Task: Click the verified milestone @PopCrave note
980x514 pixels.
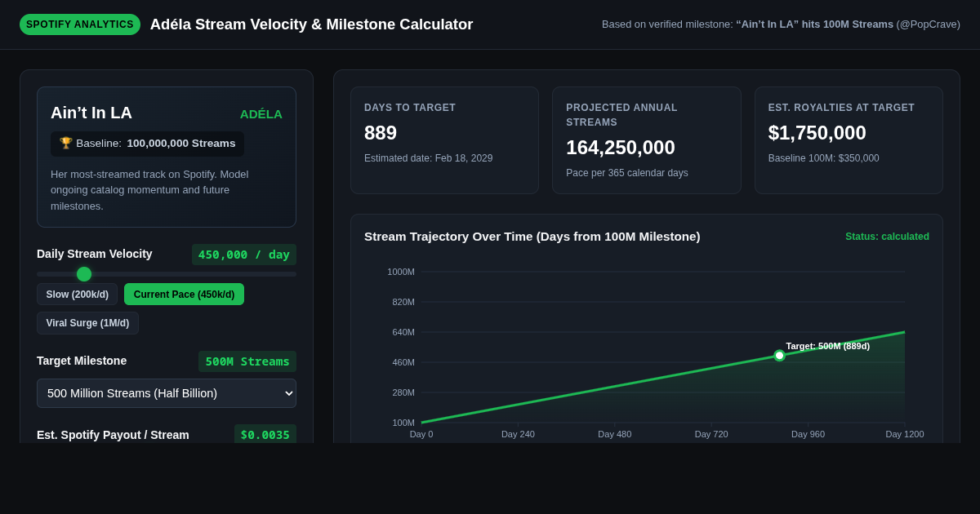Action: [x=781, y=24]
